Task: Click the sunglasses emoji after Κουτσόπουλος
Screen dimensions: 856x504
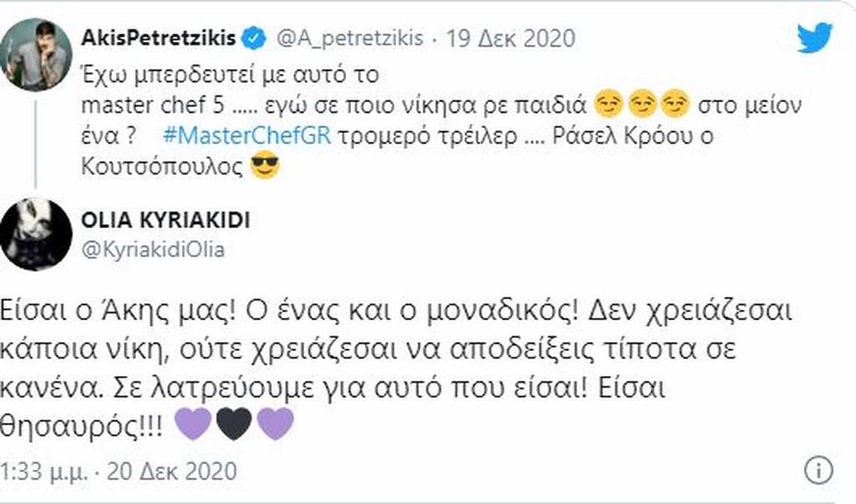Action: (x=265, y=166)
